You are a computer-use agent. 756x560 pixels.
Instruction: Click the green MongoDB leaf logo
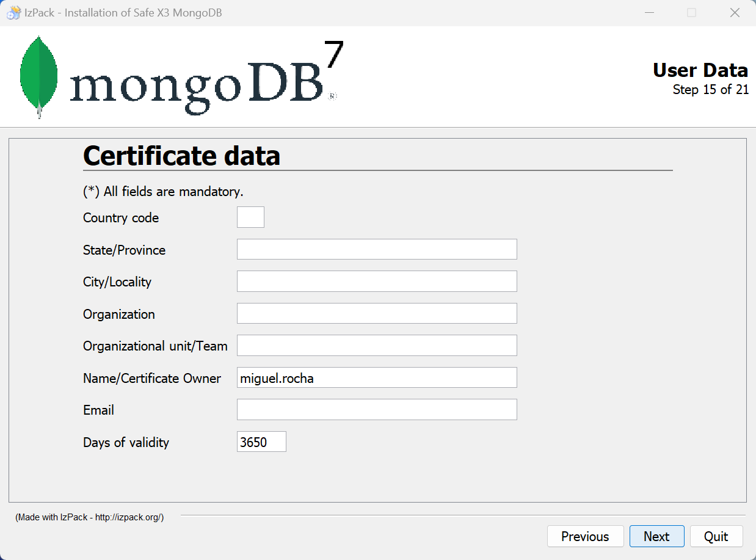tap(38, 76)
